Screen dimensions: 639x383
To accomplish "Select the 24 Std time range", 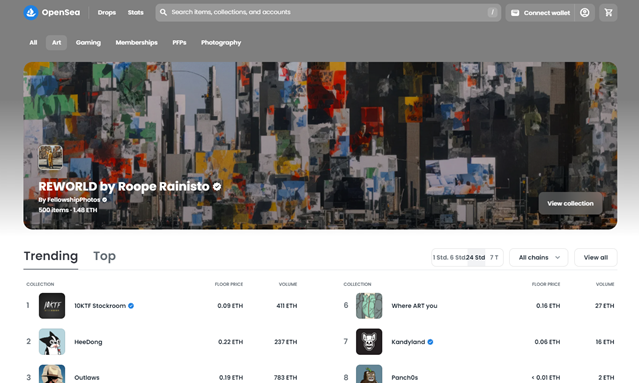I will tap(476, 258).
